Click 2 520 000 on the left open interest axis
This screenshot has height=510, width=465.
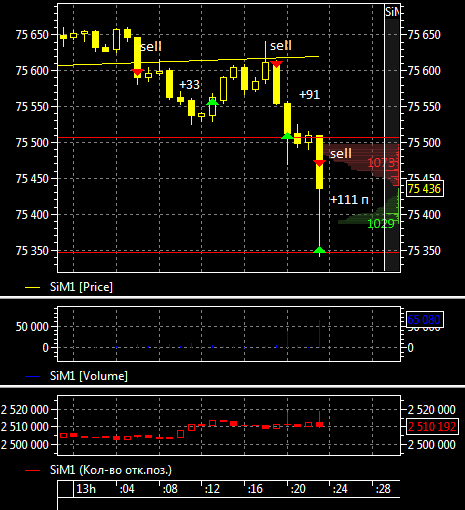(x=25, y=409)
